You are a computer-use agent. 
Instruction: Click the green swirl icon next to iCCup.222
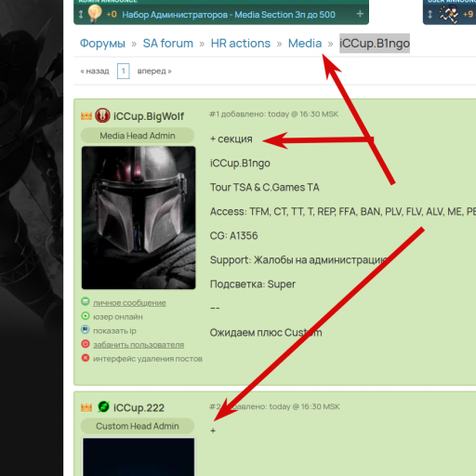(103, 406)
